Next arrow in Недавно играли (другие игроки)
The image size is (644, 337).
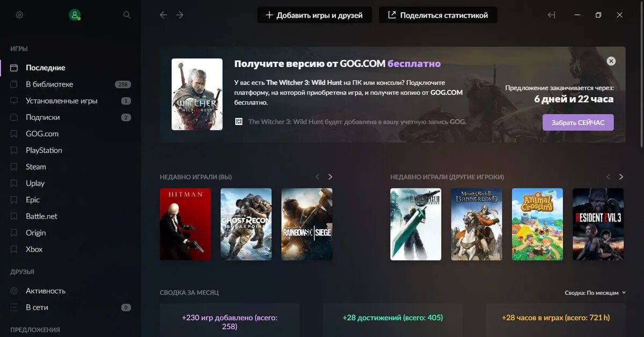(x=621, y=177)
